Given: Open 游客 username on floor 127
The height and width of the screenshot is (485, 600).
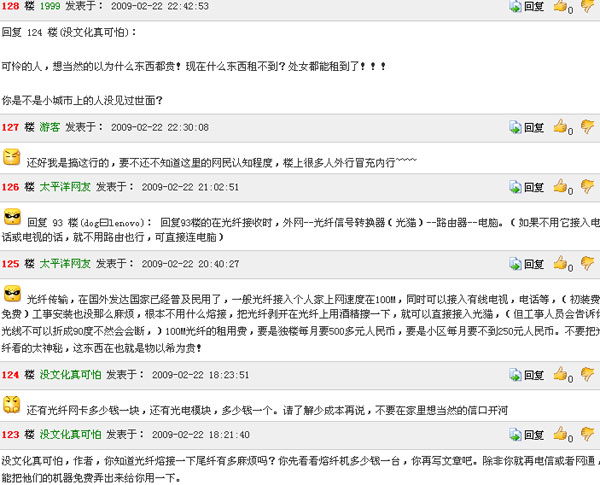Looking at the screenshot, I should pyautogui.click(x=50, y=127).
